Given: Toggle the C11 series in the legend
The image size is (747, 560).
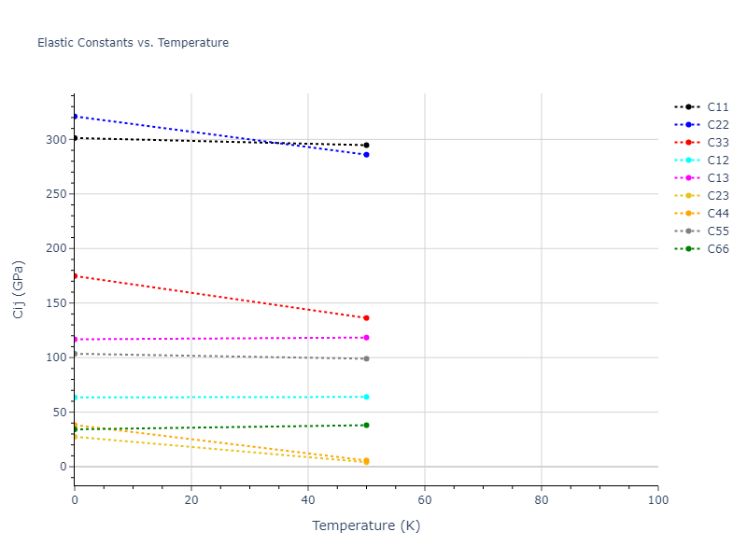Looking at the screenshot, I should [717, 107].
